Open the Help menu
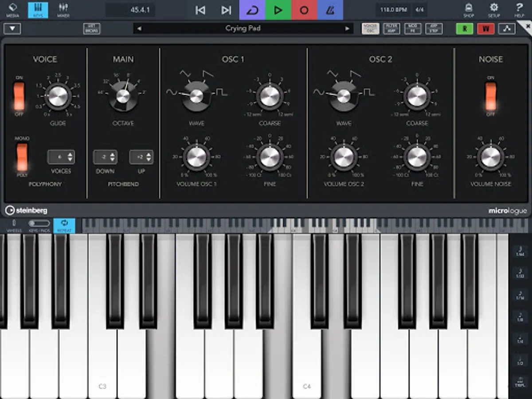This screenshot has width=532, height=399. [519, 10]
